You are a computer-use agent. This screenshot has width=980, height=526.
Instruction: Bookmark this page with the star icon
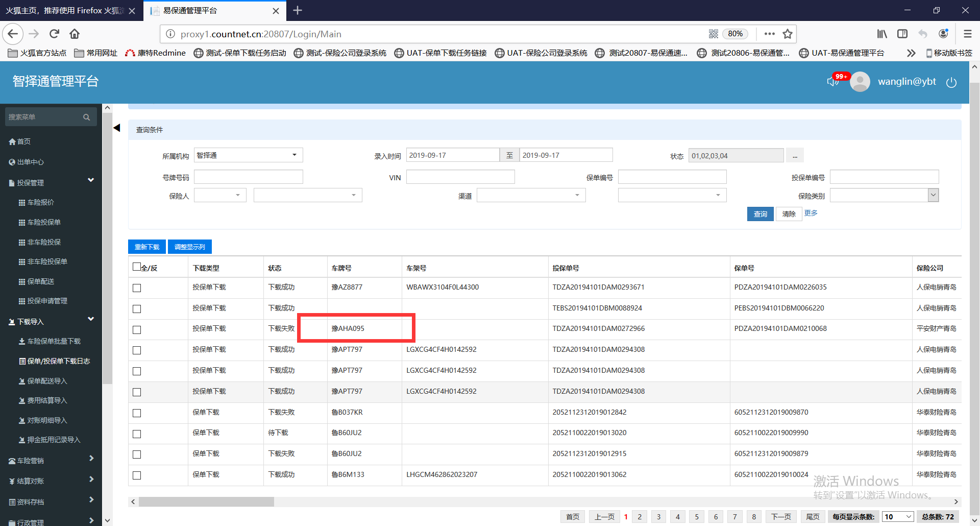point(788,34)
